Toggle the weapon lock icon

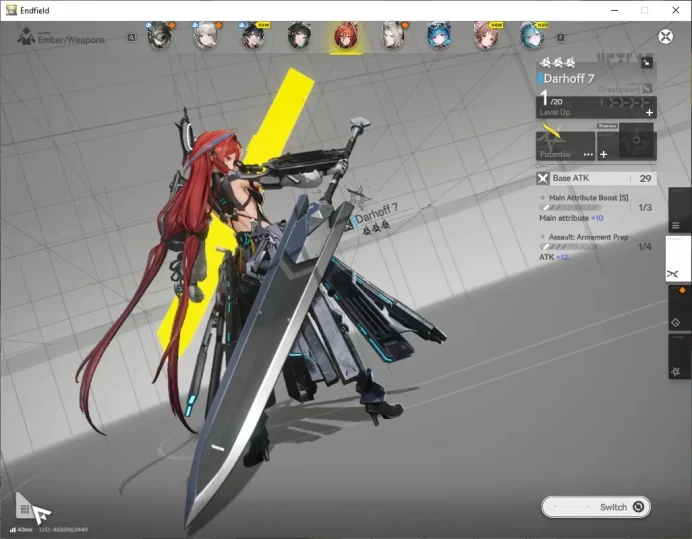647,63
